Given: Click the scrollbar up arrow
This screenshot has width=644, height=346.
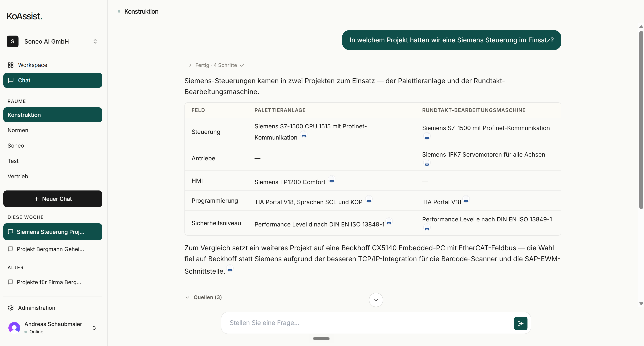Looking at the screenshot, I should [641, 27].
